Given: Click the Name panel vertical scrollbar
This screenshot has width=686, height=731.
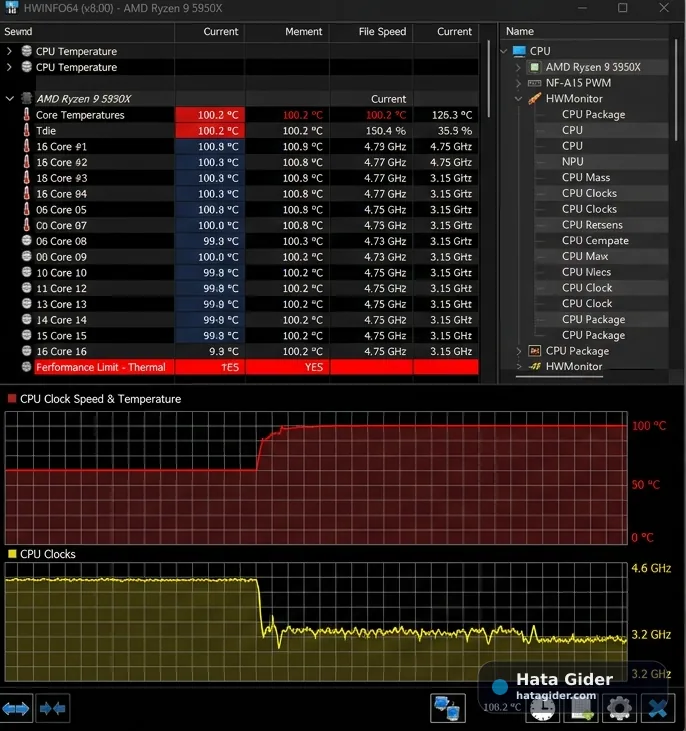Looking at the screenshot, I should [x=676, y=90].
